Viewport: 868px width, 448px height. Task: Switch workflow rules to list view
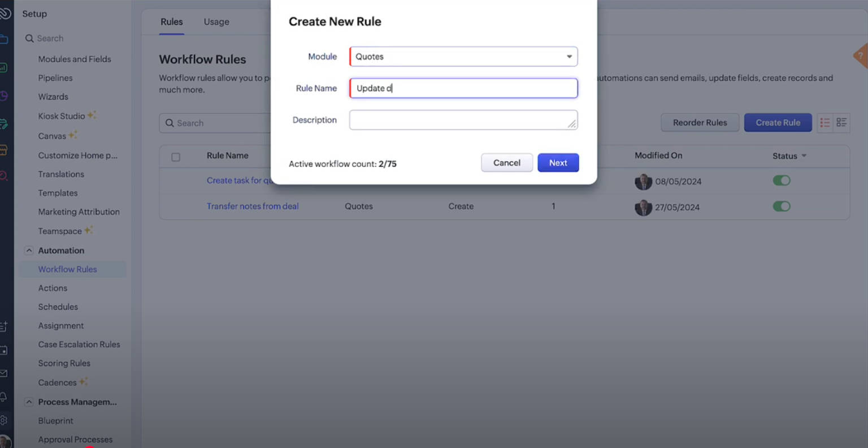click(x=824, y=123)
